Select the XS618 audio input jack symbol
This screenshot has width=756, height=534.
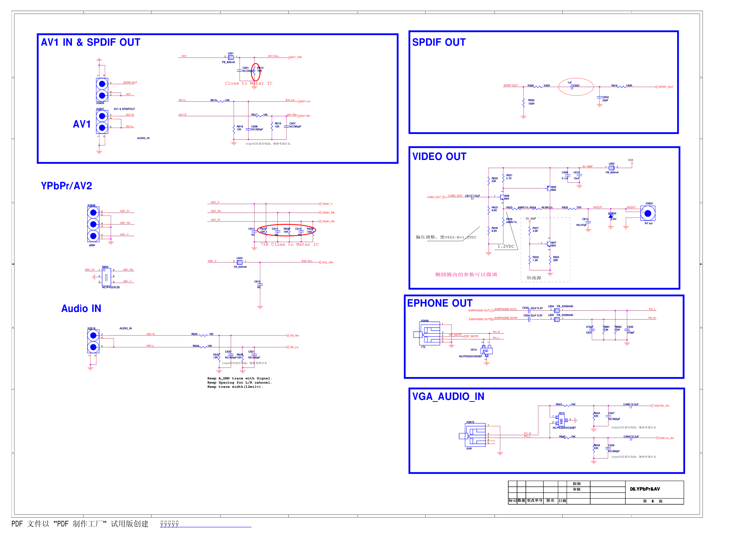tap(93, 341)
